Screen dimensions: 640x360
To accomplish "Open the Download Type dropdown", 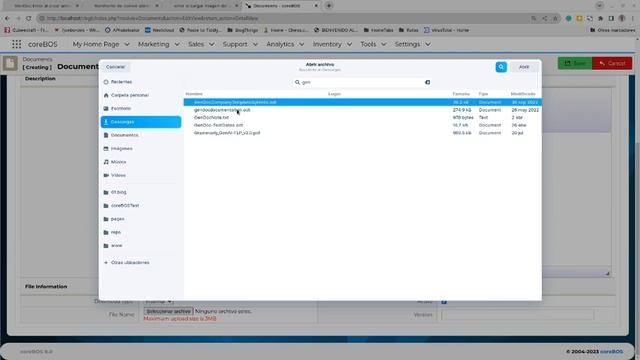I will pos(159,302).
